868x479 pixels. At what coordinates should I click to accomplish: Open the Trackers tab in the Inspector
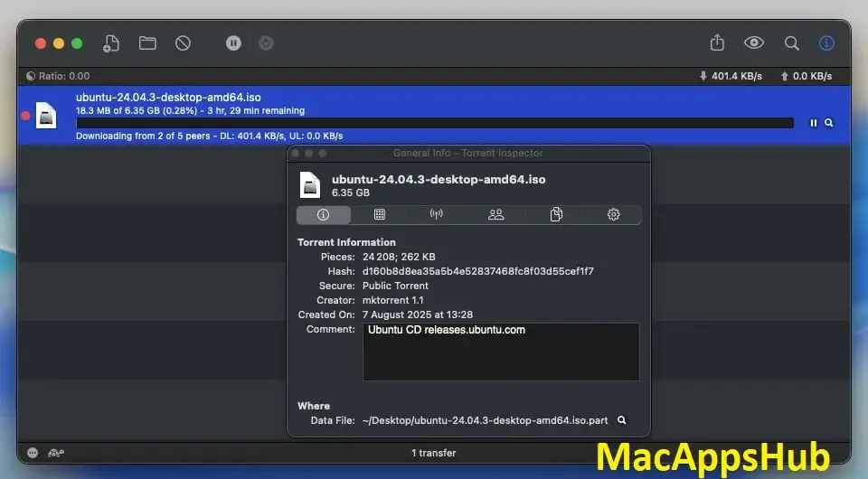[436, 214]
